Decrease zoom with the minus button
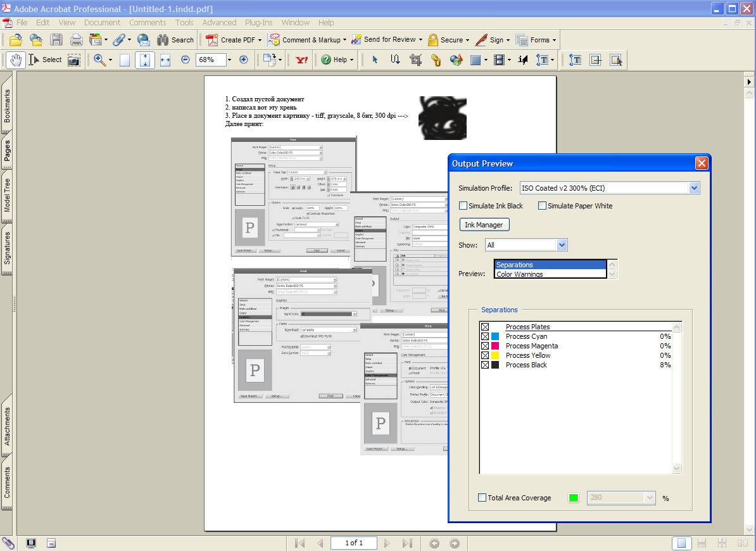 click(185, 60)
